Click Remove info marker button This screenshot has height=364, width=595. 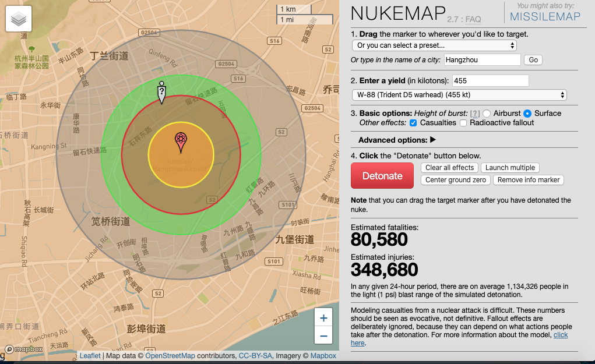(528, 180)
